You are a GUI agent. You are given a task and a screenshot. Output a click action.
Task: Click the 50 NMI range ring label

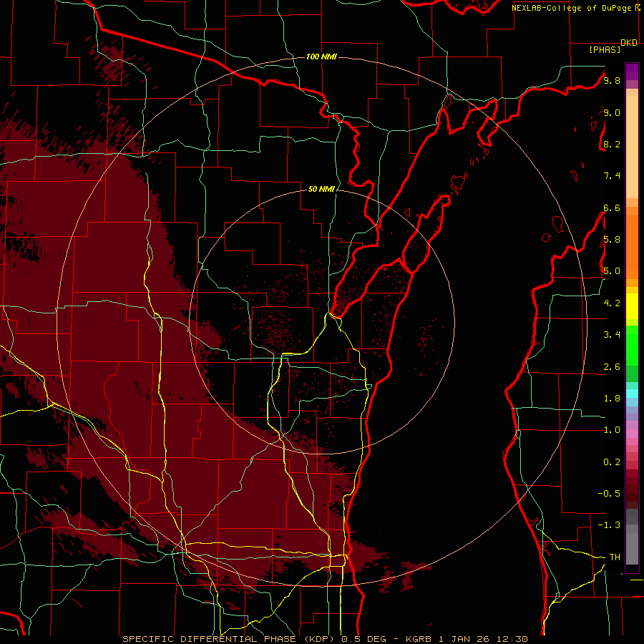pyautogui.click(x=321, y=189)
